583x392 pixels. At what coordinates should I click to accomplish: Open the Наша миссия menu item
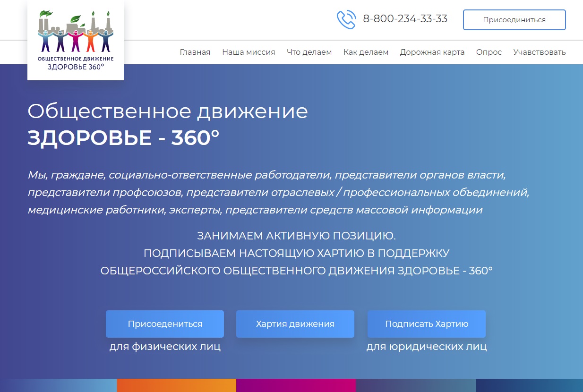[249, 52]
